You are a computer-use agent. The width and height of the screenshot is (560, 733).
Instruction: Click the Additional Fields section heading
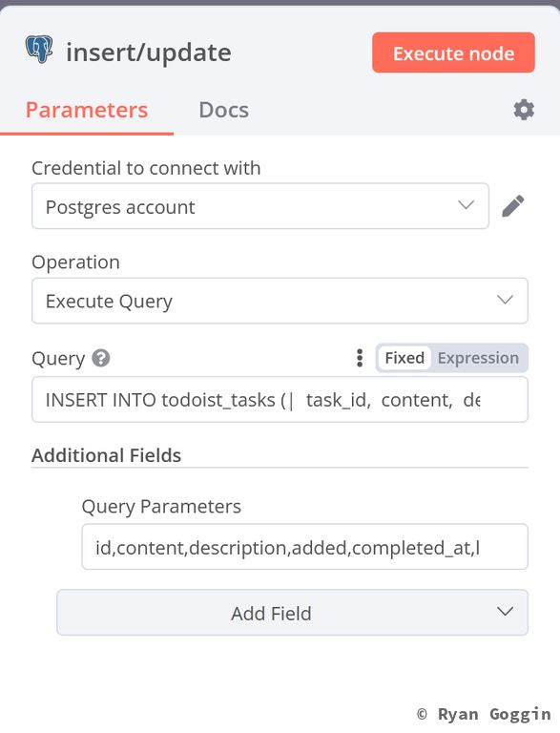coord(107,455)
